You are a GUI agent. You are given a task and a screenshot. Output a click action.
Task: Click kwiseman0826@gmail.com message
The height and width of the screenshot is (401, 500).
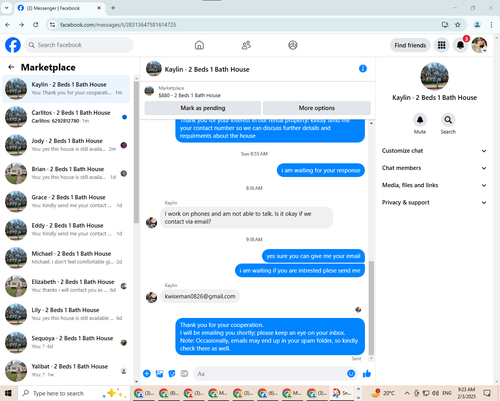pyautogui.click(x=200, y=296)
